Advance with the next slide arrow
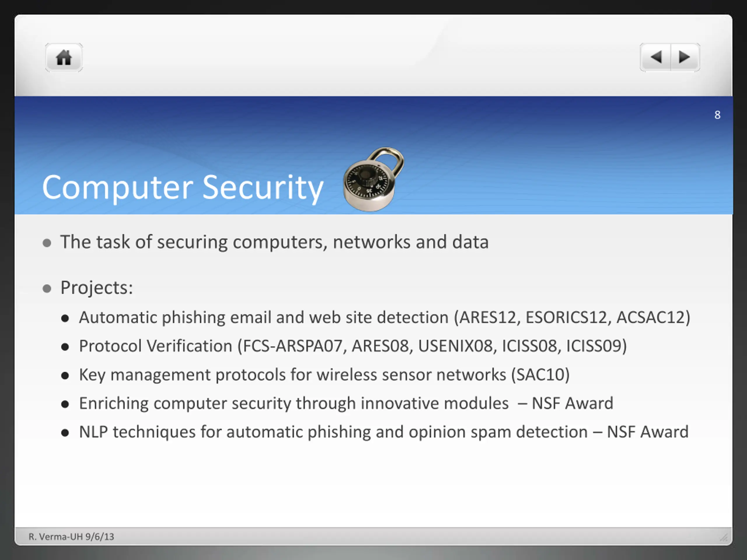 pos(685,57)
